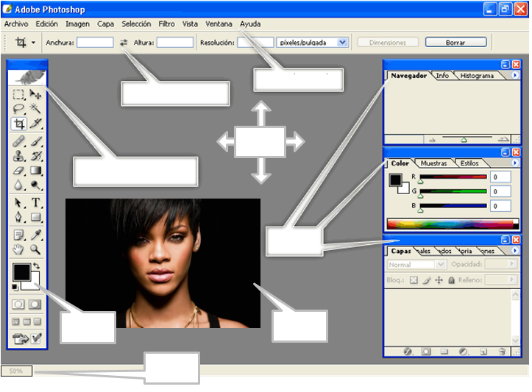Switch to the Histograma tab
This screenshot has width=532, height=392.
(477, 76)
